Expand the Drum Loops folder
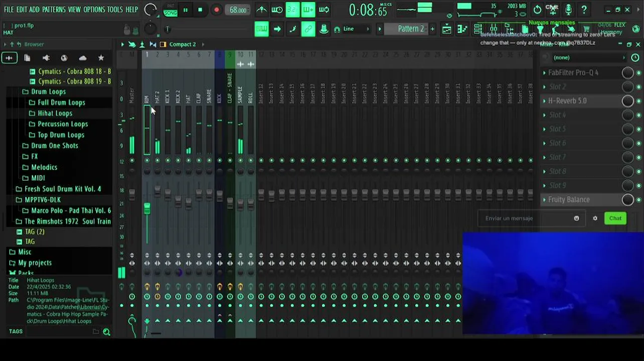Screen dimensions: 644x361 [x=48, y=92]
